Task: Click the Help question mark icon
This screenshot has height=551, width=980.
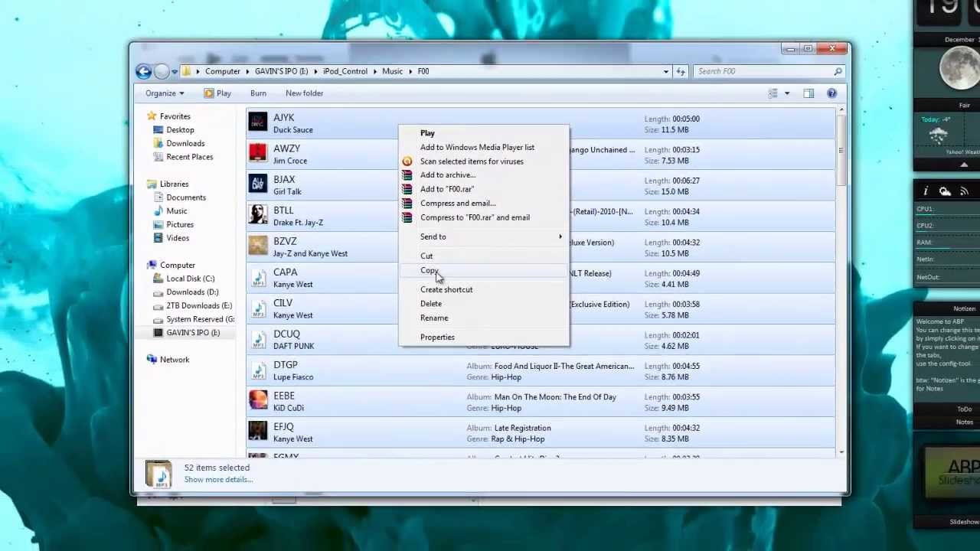Action: 831,93
